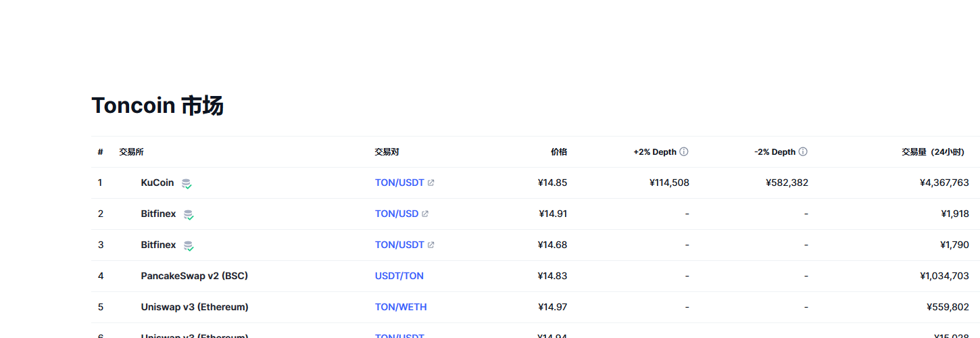The width and height of the screenshot is (980, 338).
Task: Select the ¥14.83 price cell
Action: tap(552, 276)
